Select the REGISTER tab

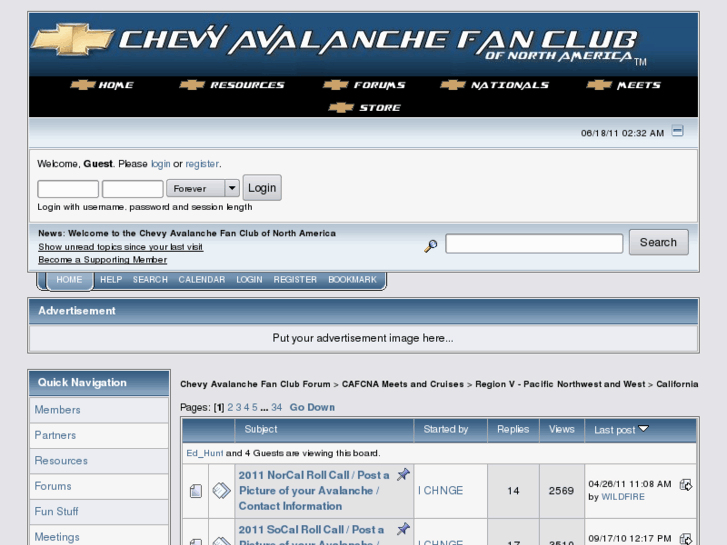pyautogui.click(x=295, y=280)
